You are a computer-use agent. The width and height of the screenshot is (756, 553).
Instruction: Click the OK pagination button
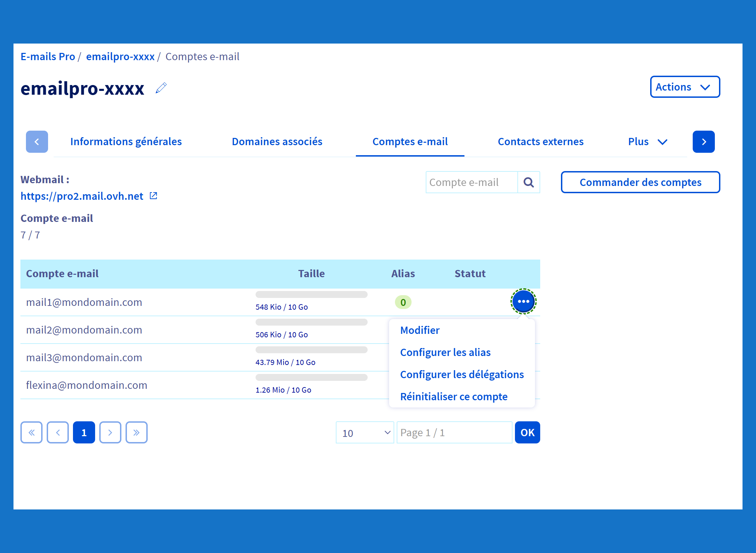tap(527, 432)
